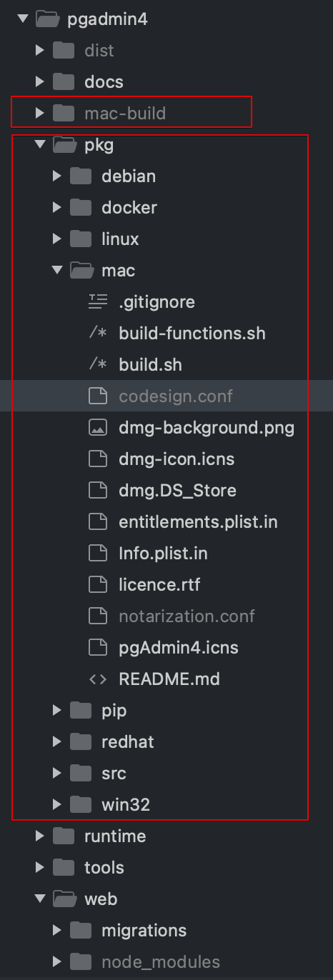Expand the mac-build folder arrow
Image resolution: width=333 pixels, height=980 pixels.
coord(40,114)
